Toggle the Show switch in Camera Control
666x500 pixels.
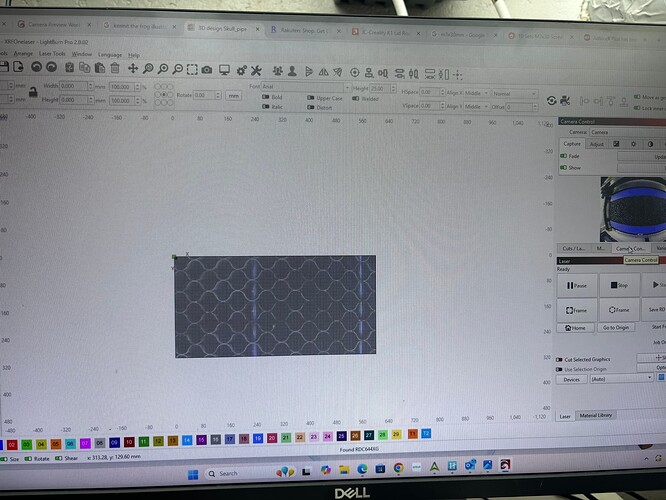point(563,167)
